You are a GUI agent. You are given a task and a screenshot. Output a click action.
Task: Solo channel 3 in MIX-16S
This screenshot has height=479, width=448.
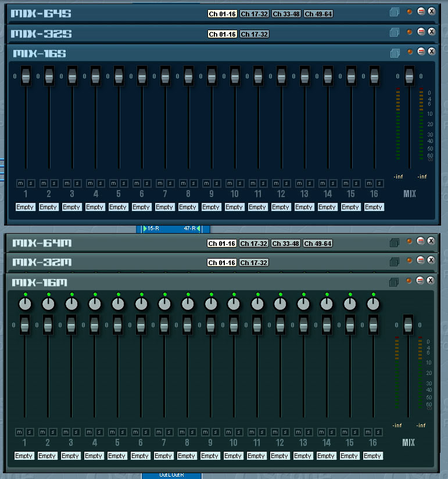[77, 183]
